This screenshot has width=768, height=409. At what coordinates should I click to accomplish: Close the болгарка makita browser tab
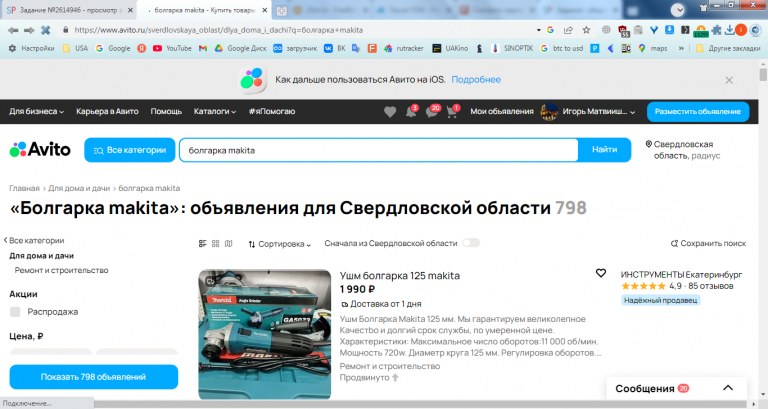pos(264,10)
